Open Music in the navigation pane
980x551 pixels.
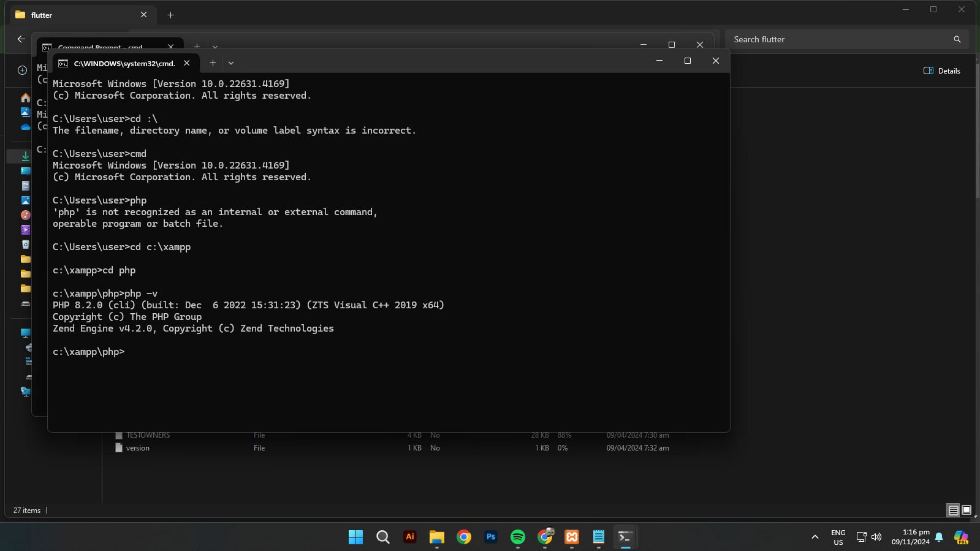25,215
